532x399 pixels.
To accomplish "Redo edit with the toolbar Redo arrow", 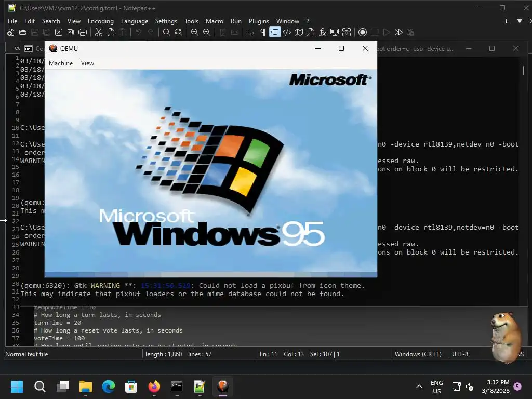I will pos(151,32).
